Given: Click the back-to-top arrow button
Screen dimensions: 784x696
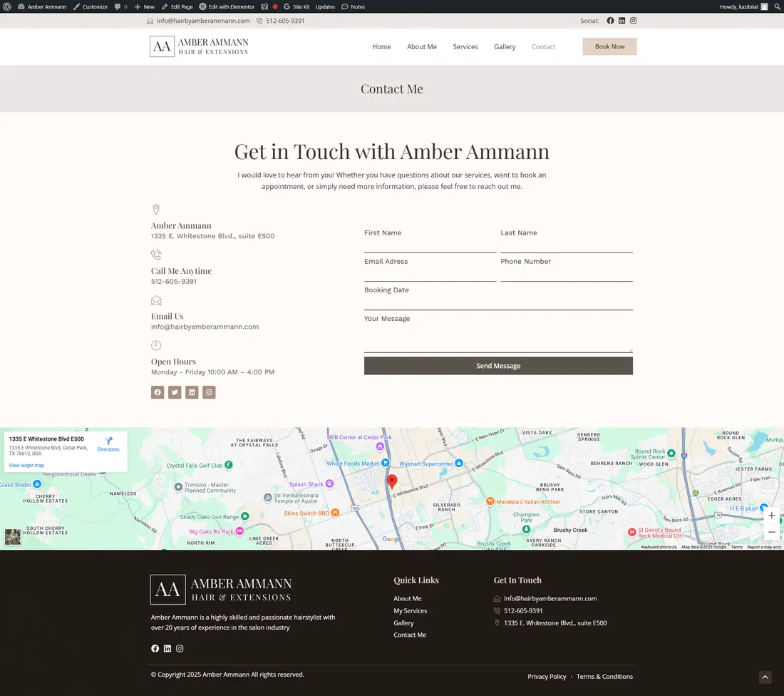Looking at the screenshot, I should [765, 677].
